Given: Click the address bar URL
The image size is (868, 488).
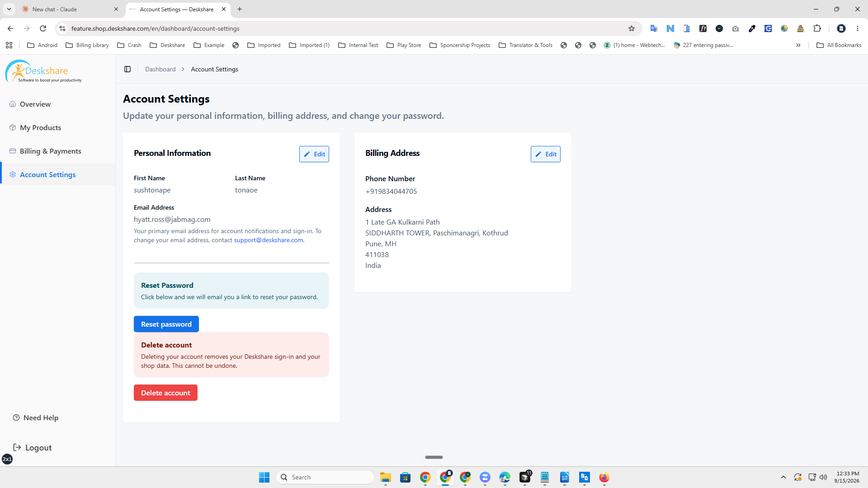Looking at the screenshot, I should (x=156, y=28).
